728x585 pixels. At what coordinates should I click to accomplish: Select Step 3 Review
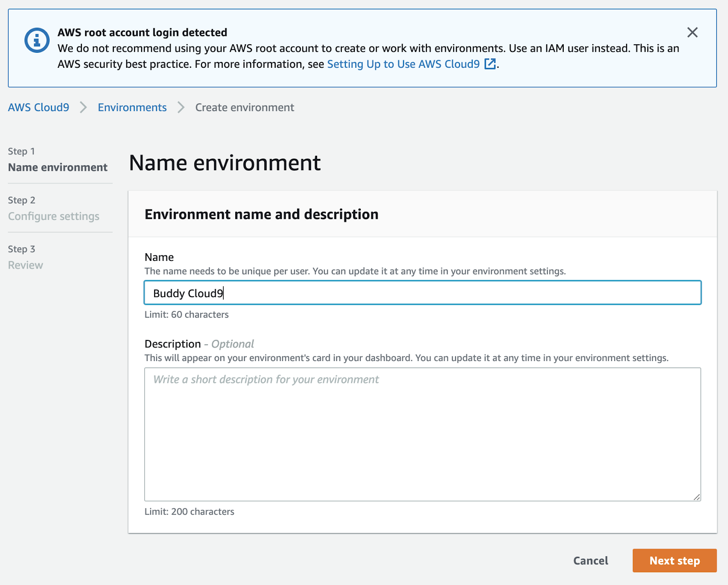[25, 257]
